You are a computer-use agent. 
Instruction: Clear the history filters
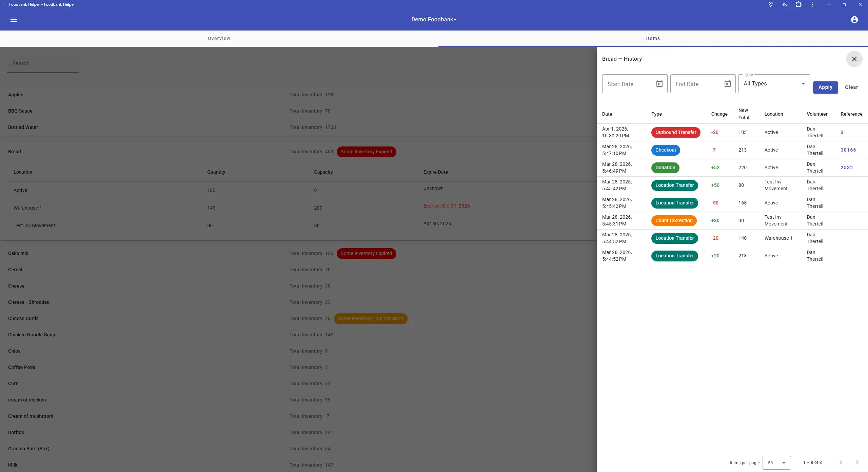pos(851,87)
